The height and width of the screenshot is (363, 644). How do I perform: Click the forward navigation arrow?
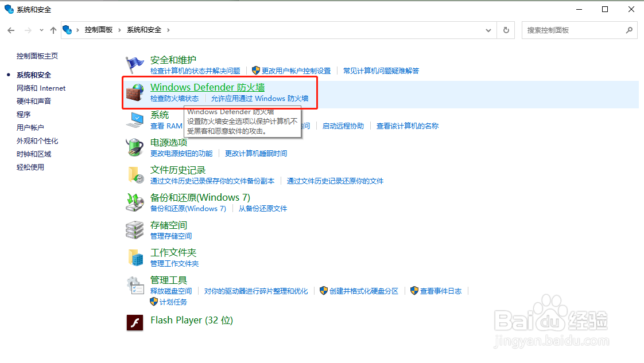[28, 30]
